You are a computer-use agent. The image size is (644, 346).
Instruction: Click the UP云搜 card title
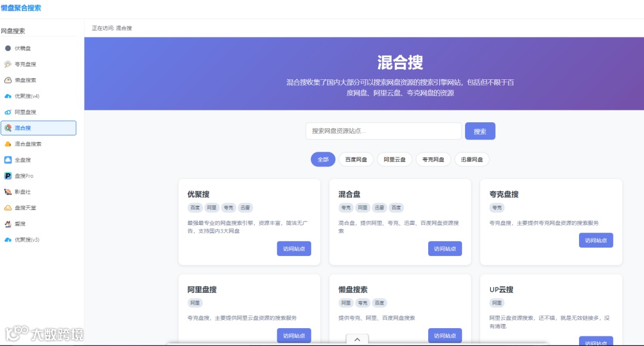tap(501, 290)
